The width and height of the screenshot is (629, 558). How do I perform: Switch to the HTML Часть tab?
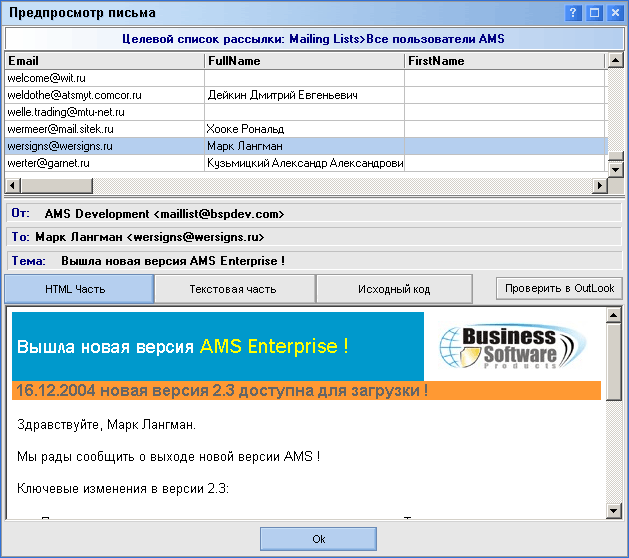[x=79, y=289]
